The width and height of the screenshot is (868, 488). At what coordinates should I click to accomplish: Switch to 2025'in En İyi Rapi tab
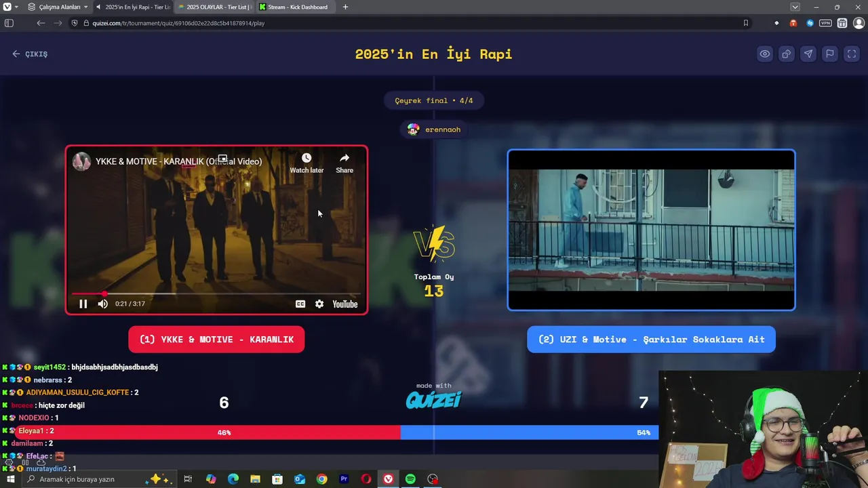click(x=132, y=7)
